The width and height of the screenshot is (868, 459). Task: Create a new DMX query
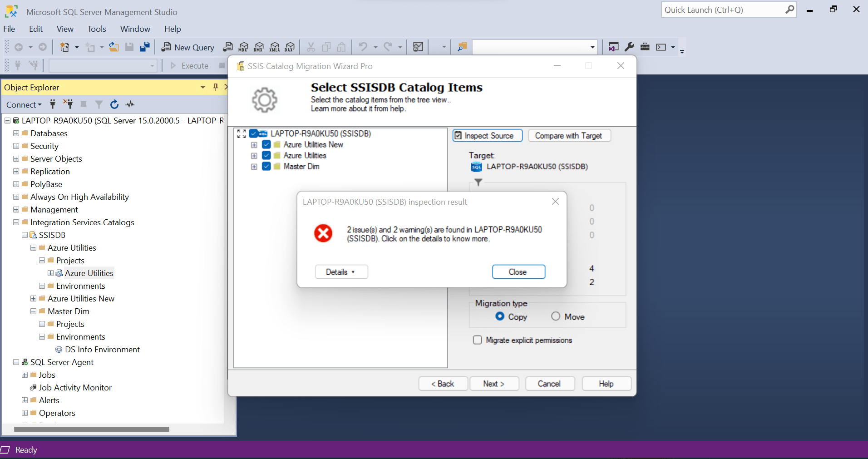pyautogui.click(x=259, y=47)
